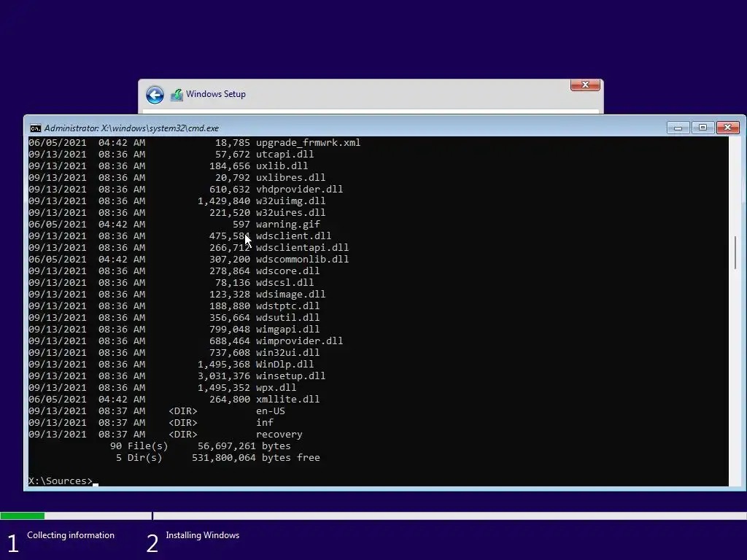This screenshot has width=747, height=560.
Task: Close the Administrator cmd.exe window
Action: (727, 128)
